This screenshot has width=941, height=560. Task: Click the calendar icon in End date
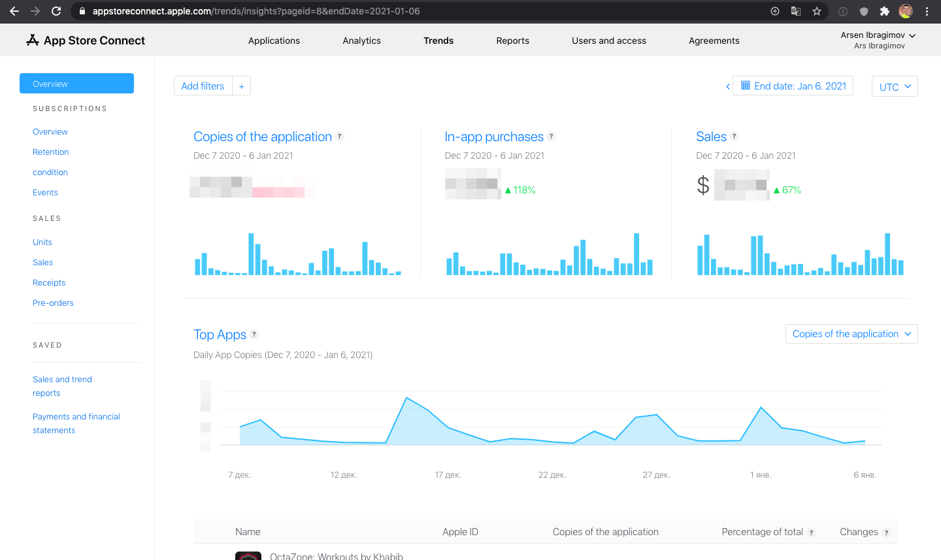click(x=746, y=86)
